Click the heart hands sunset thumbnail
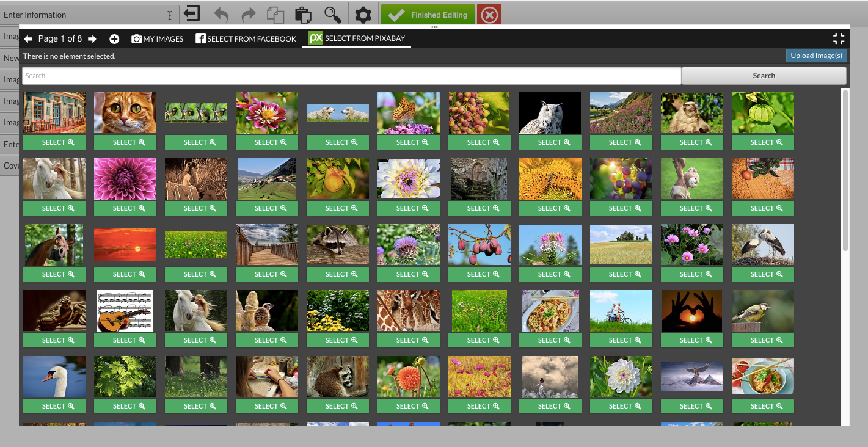 click(x=692, y=311)
